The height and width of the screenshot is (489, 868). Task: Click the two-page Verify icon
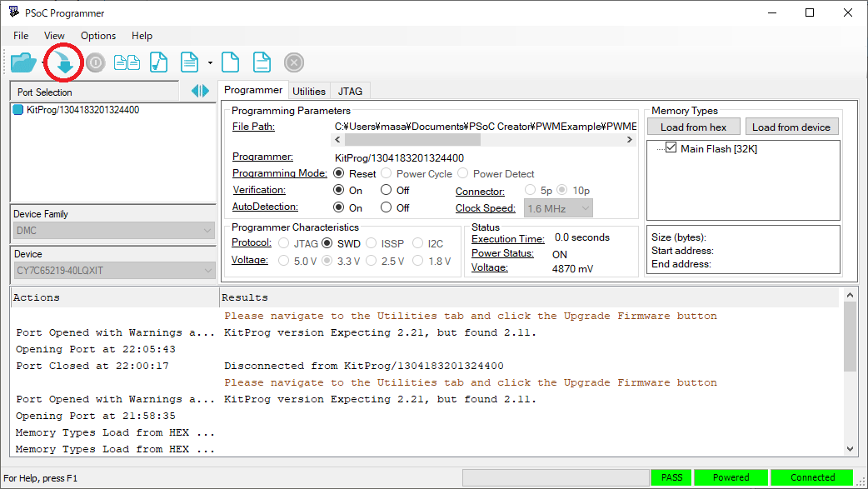127,62
